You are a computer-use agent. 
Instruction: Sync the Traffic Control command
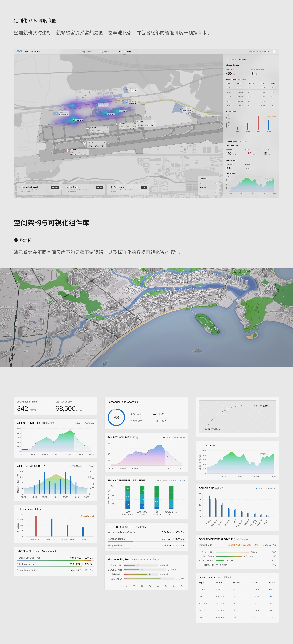point(144,187)
